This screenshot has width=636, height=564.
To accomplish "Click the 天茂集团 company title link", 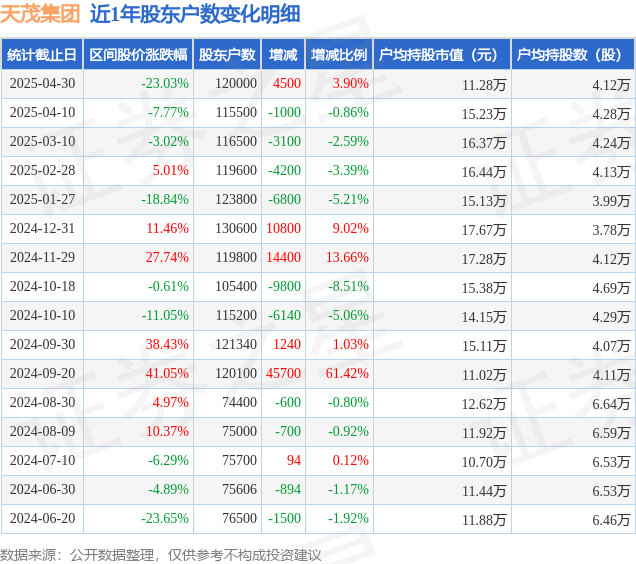I will tap(40, 14).
